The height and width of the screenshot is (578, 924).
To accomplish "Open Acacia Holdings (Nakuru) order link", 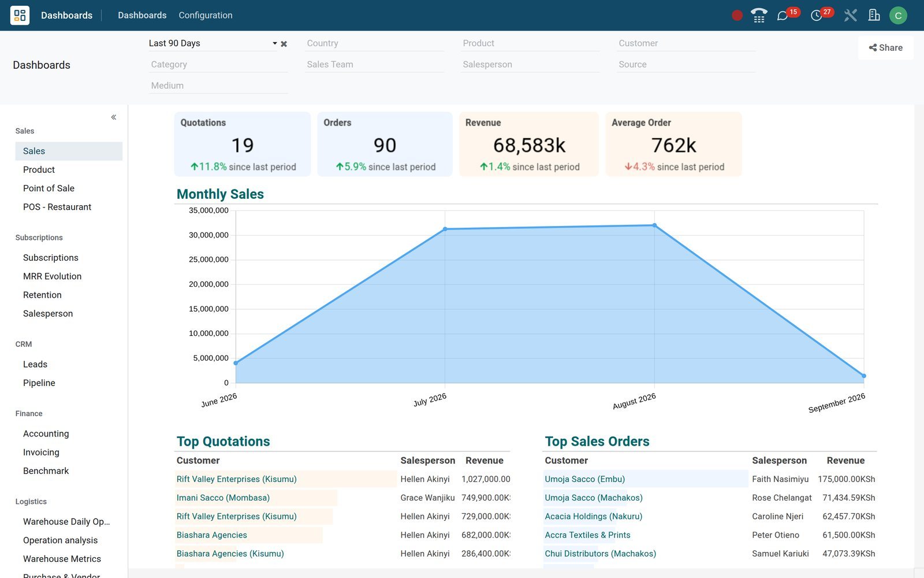I will pyautogui.click(x=593, y=516).
